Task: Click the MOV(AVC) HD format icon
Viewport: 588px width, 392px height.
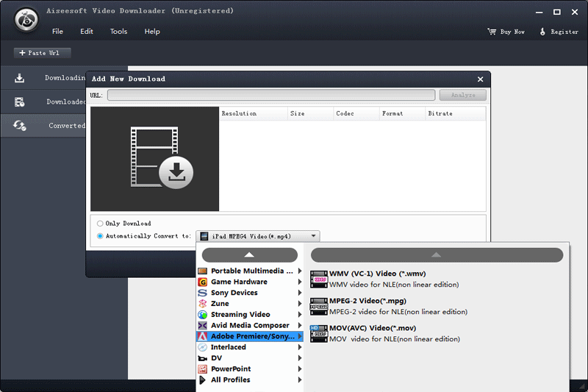Action: pyautogui.click(x=319, y=334)
